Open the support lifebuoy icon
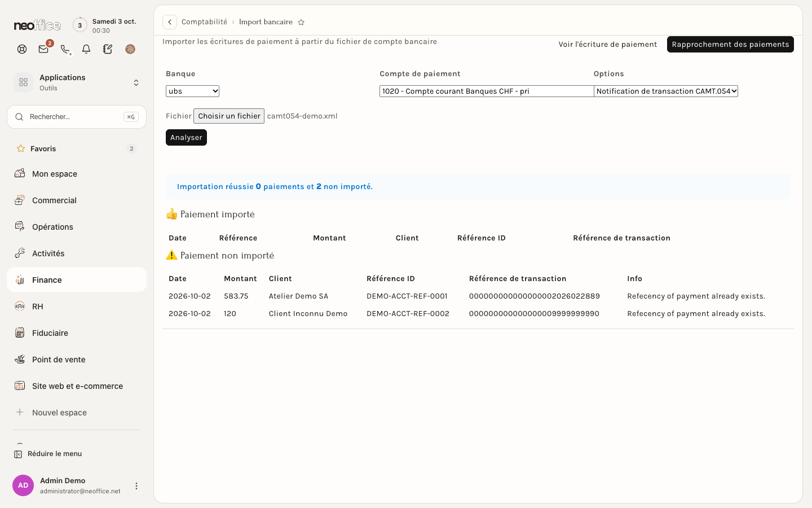The image size is (812, 508). click(x=22, y=49)
